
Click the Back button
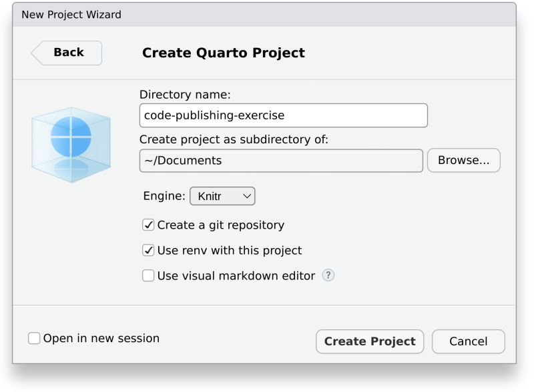point(67,53)
